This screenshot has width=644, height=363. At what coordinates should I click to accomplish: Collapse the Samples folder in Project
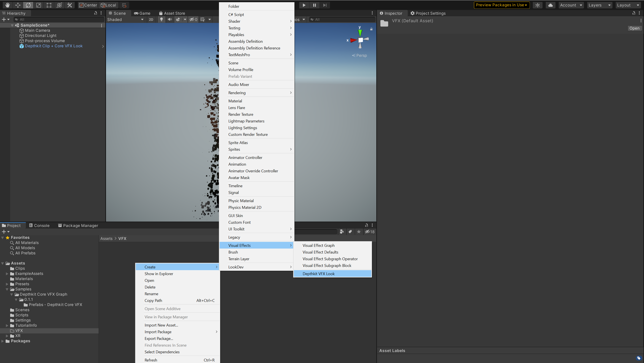pos(7,289)
